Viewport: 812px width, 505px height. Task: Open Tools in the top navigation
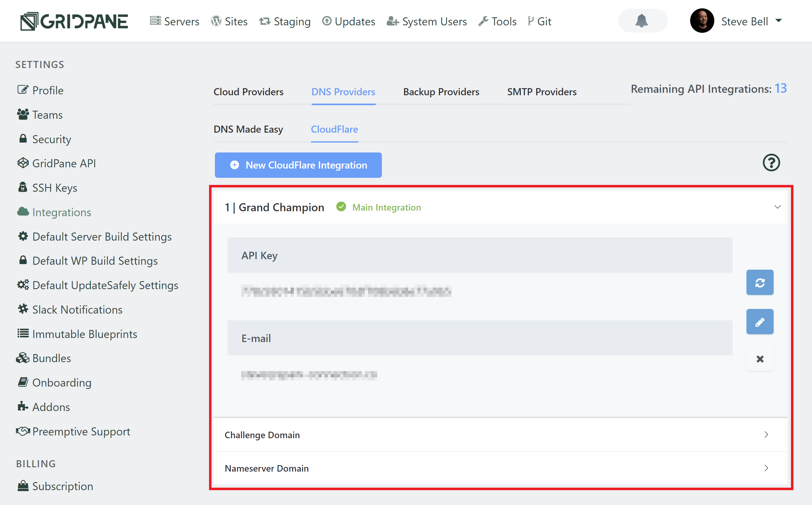(498, 21)
